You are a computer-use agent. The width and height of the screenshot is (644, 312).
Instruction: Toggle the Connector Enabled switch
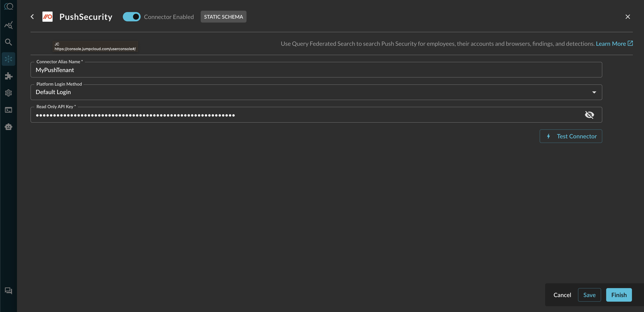click(x=131, y=17)
